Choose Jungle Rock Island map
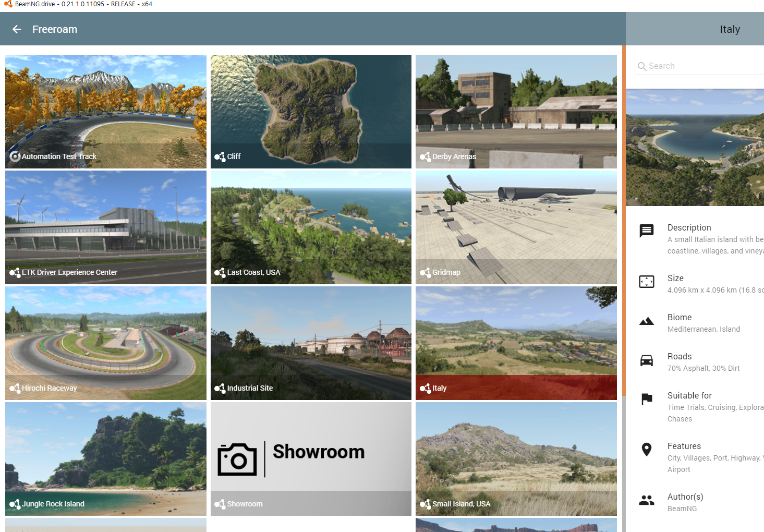 (x=106, y=459)
